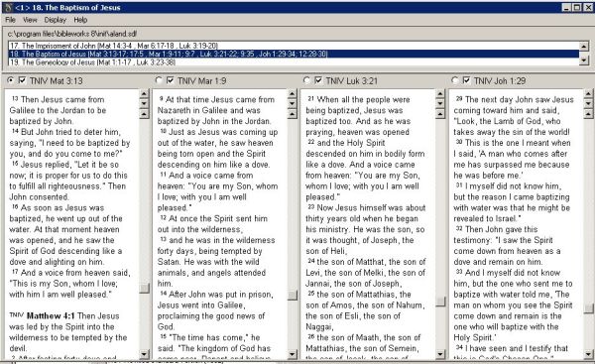This screenshot has width=595, height=364.
Task: Click spinner down arrow beside the Matthew column
Action: (144, 103)
